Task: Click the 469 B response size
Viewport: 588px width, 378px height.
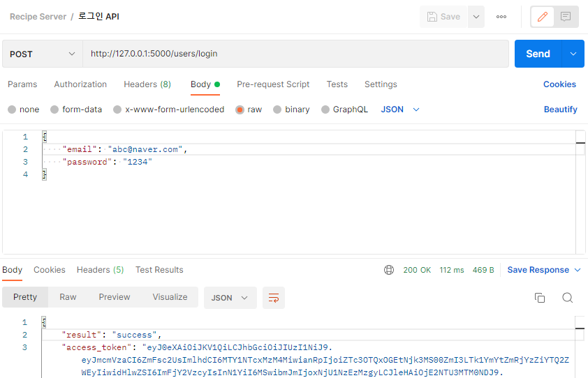Action: (x=483, y=270)
